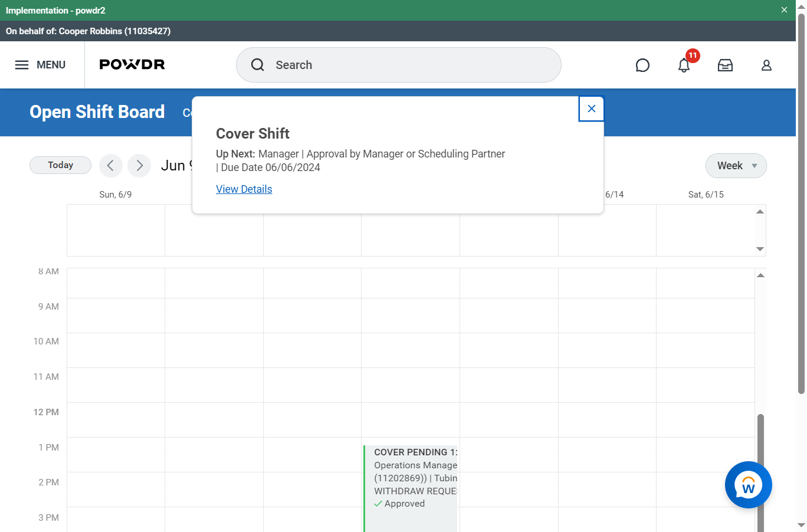Image resolution: width=807 pixels, height=532 pixels.
Task: Launch the Workday assistant chat button
Action: (x=748, y=485)
